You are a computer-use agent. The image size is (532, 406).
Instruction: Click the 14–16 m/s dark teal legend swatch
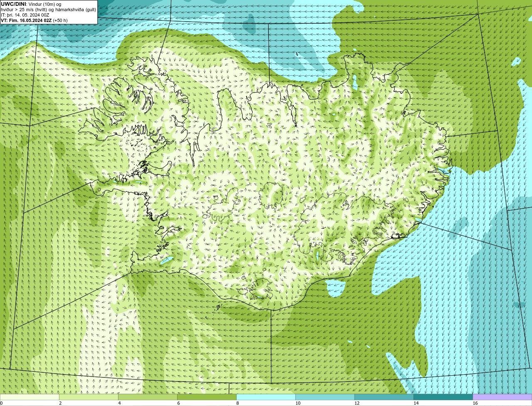tap(443, 397)
